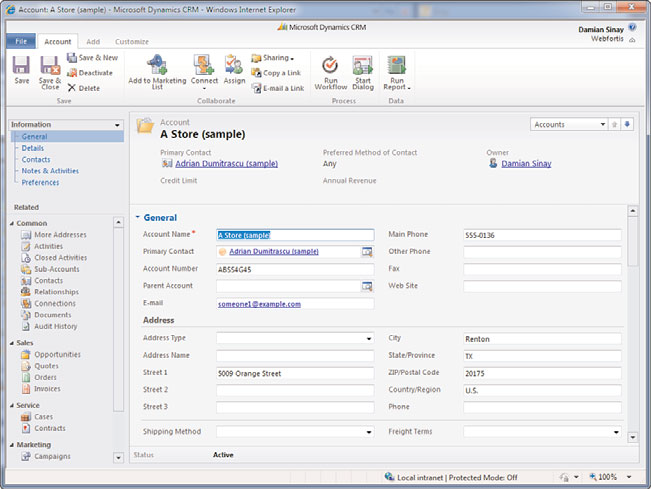Open the browser zoom level dropdown
Viewport: 651px width, 489px height.
click(x=629, y=477)
